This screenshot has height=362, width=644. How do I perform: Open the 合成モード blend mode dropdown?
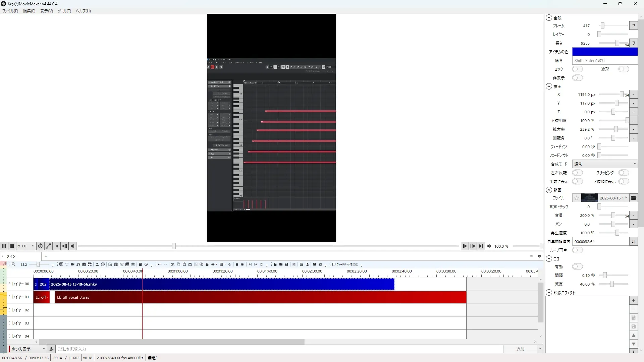point(605,164)
